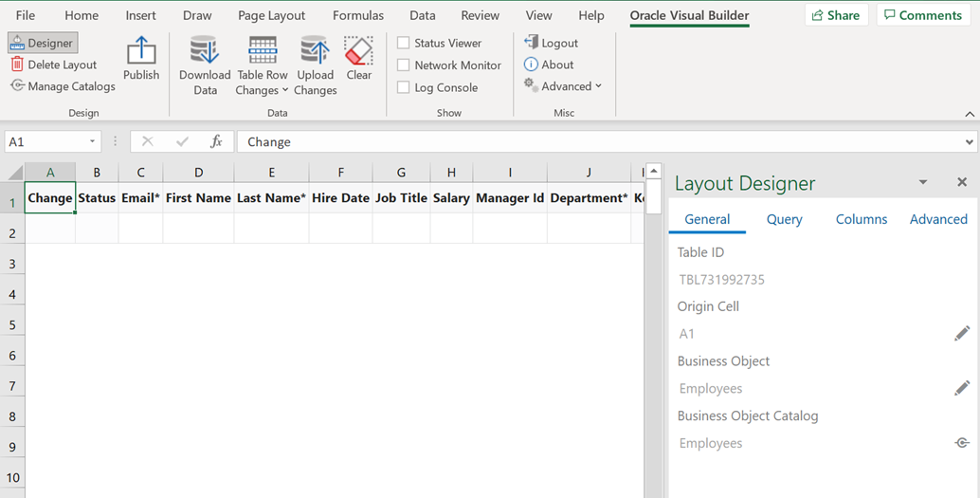Expand the formula bar

pyautogui.click(x=970, y=142)
